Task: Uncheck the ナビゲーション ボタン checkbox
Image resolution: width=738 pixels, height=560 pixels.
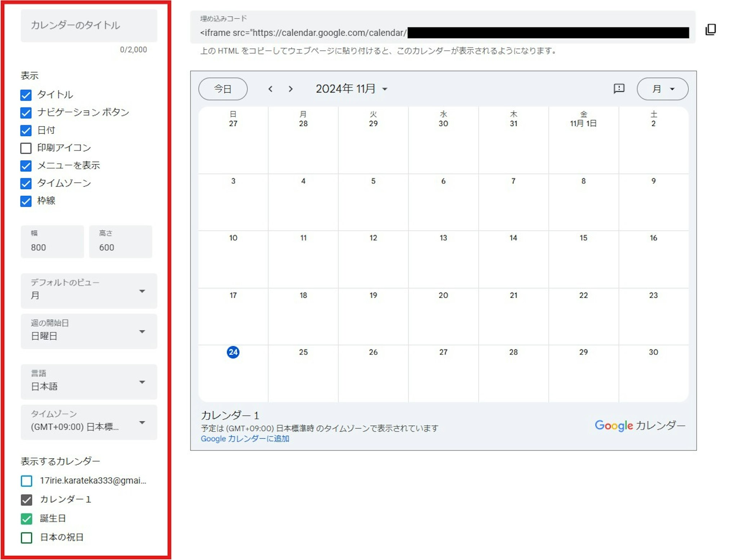Action: coord(26,113)
